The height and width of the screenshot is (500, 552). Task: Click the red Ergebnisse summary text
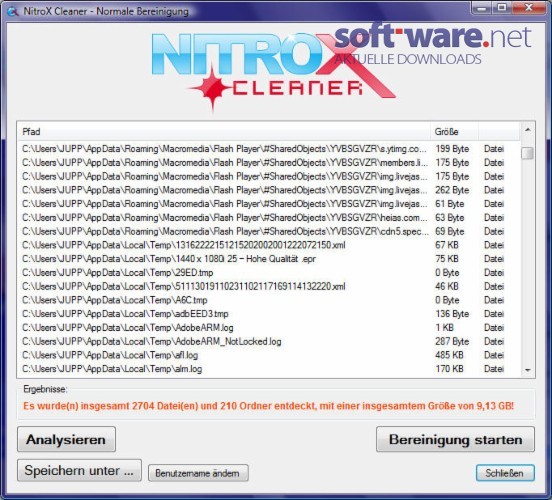[269, 406]
